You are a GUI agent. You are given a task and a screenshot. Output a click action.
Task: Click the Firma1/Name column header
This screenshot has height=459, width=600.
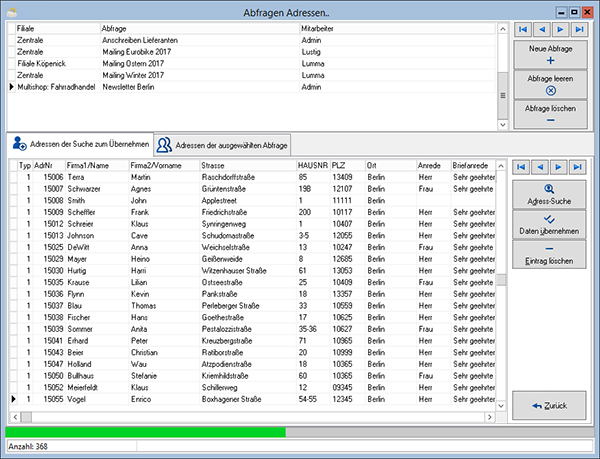coord(97,166)
